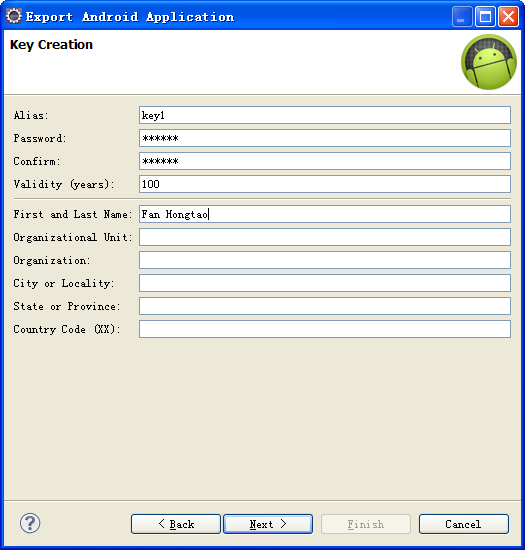Click the Eclipse icon in title bar
The width and height of the screenshot is (525, 550).
14,16
